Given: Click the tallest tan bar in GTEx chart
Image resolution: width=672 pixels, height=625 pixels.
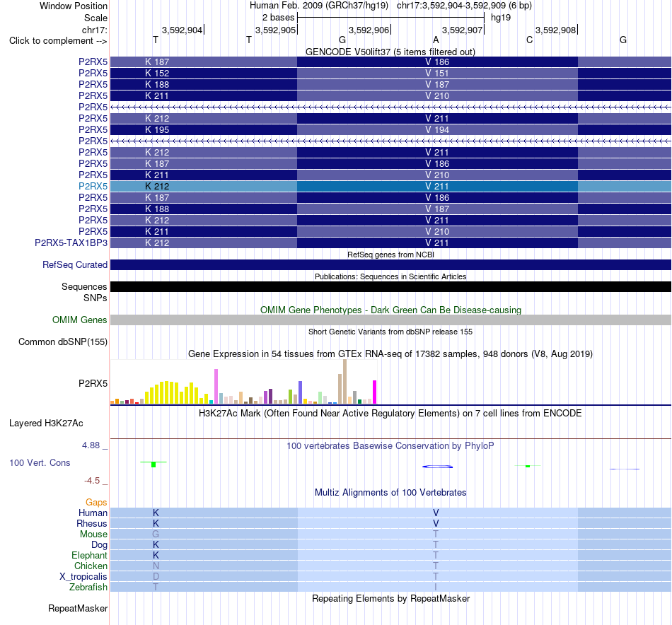Looking at the screenshot, I should (x=344, y=382).
